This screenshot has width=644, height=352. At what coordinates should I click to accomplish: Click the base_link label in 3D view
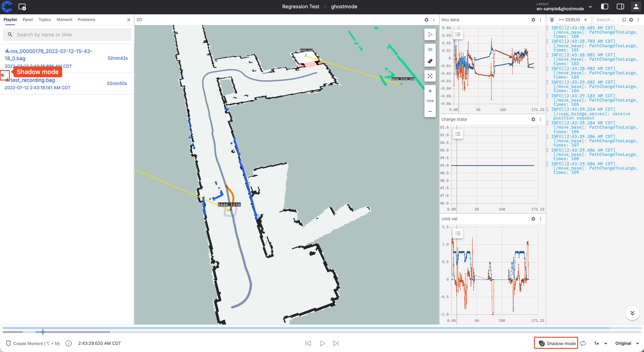pos(229,204)
